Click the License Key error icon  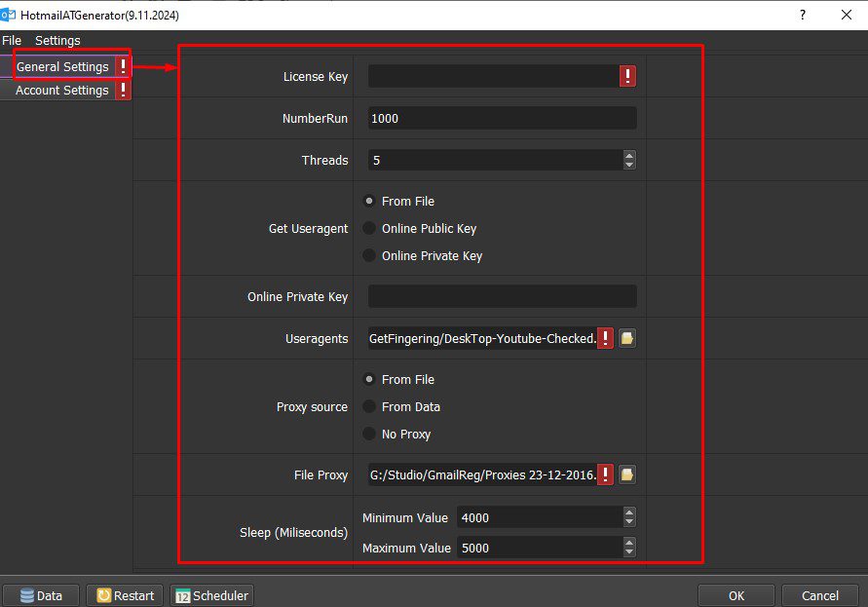point(627,76)
